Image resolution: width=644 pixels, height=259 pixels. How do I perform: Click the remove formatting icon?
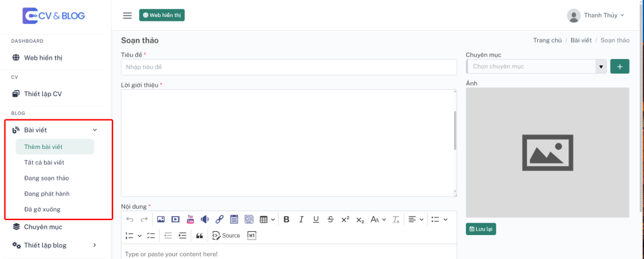pyautogui.click(x=396, y=219)
